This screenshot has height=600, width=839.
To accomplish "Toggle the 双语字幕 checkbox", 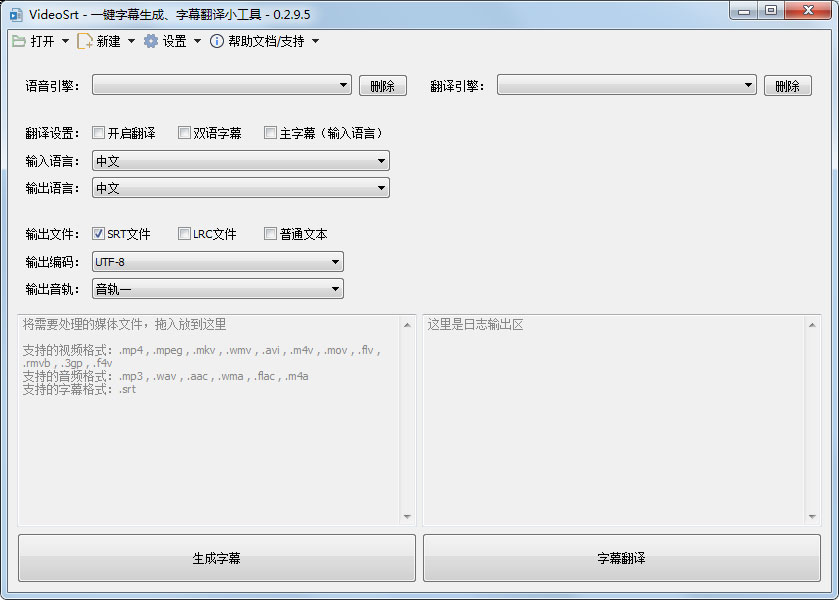I will coord(184,133).
